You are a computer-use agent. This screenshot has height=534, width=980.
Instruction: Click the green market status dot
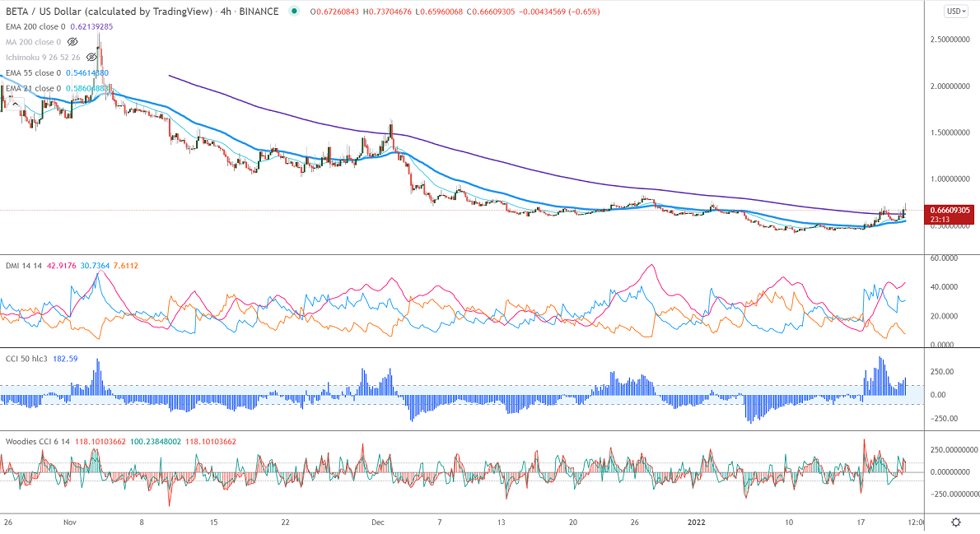[294, 12]
